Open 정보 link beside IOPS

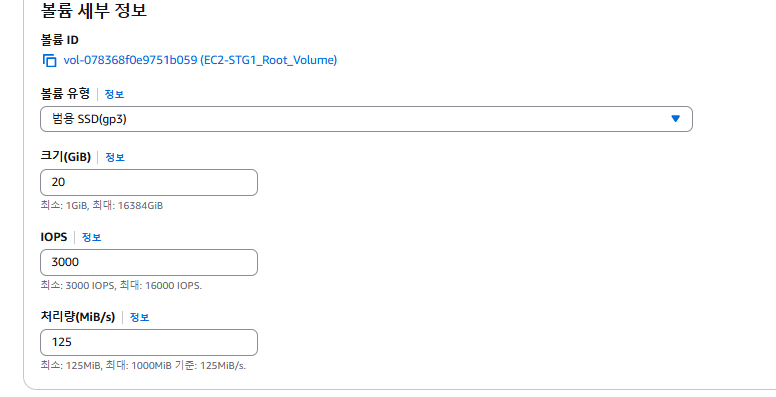[x=91, y=238]
